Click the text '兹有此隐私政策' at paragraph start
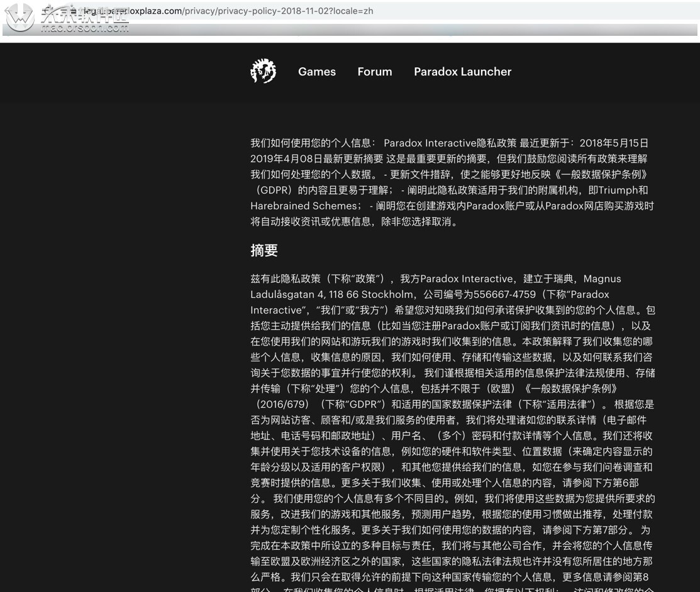Image resolution: width=700 pixels, height=592 pixels. (x=286, y=279)
